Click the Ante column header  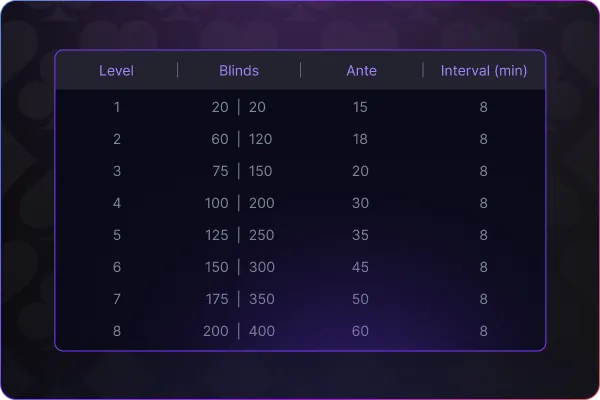coord(362,71)
